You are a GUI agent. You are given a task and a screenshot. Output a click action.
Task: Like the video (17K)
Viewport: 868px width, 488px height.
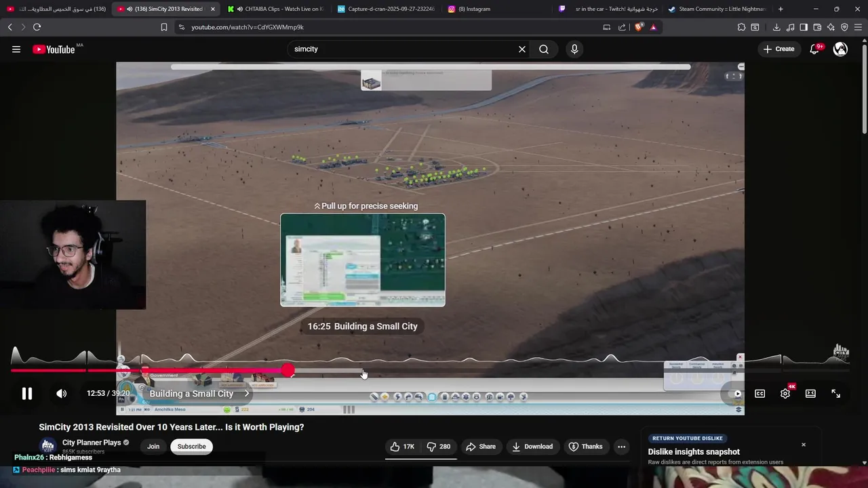pos(402,446)
